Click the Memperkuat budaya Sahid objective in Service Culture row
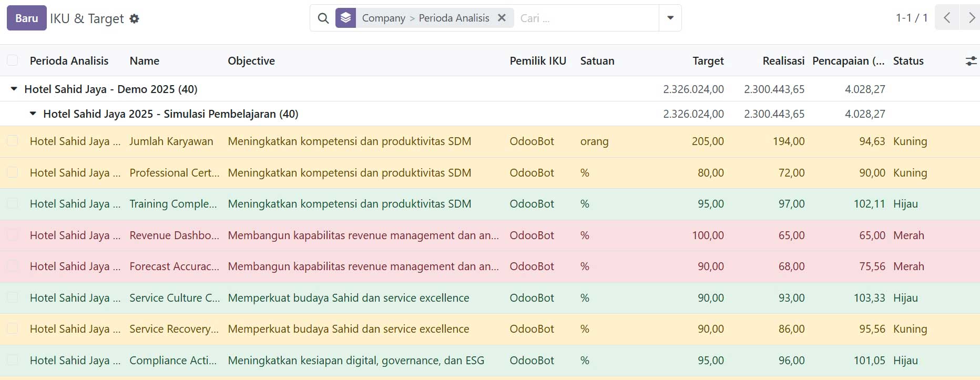The width and height of the screenshot is (980, 380). click(349, 297)
